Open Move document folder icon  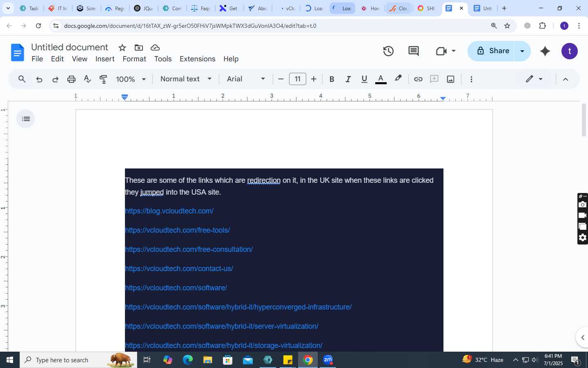point(139,47)
